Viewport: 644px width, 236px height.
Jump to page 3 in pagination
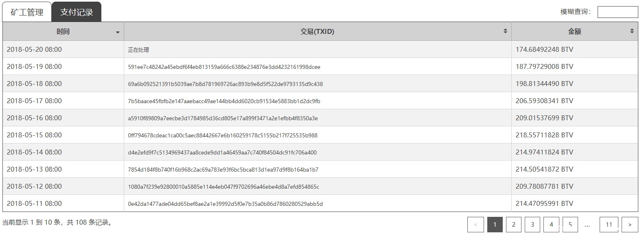532,225
